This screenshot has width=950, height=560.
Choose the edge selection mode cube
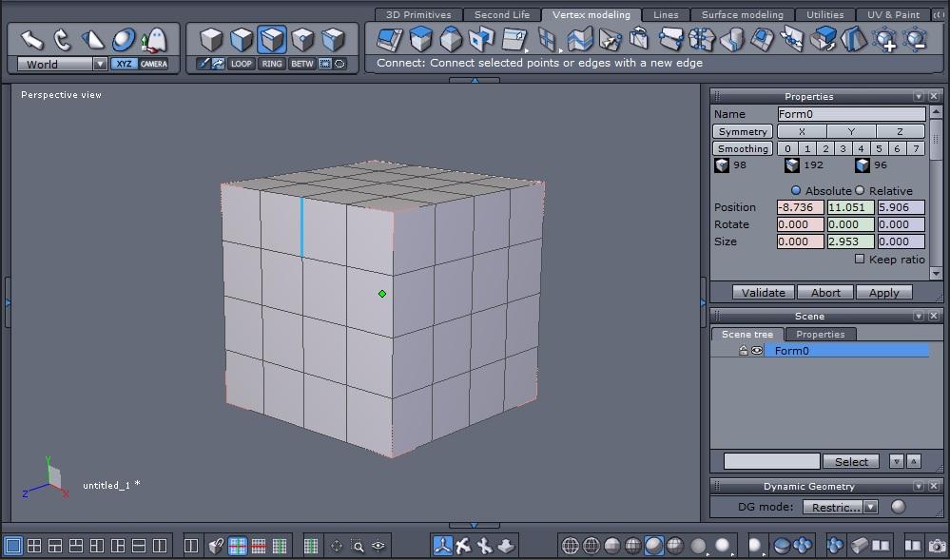coord(272,40)
